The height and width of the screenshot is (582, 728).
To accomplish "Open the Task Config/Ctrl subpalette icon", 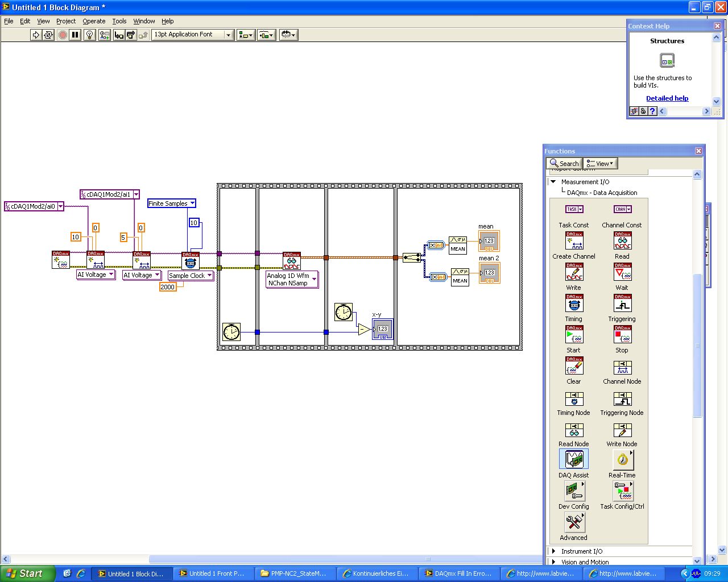I will [623, 491].
